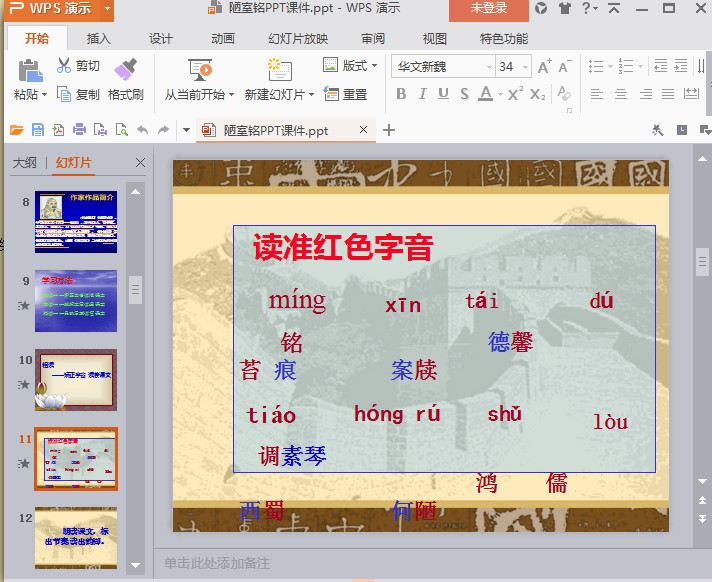Viewport: 712px width, 582px height.
Task: Align text right
Action: [646, 94]
